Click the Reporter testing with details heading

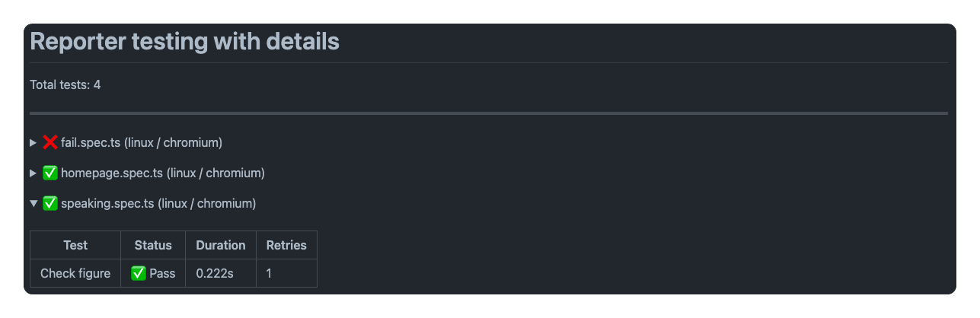point(184,42)
